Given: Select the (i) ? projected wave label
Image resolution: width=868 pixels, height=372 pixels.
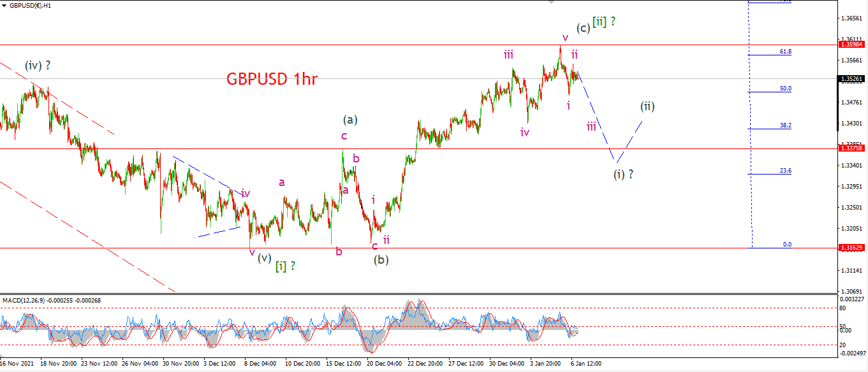Looking at the screenshot, I should click(x=623, y=173).
